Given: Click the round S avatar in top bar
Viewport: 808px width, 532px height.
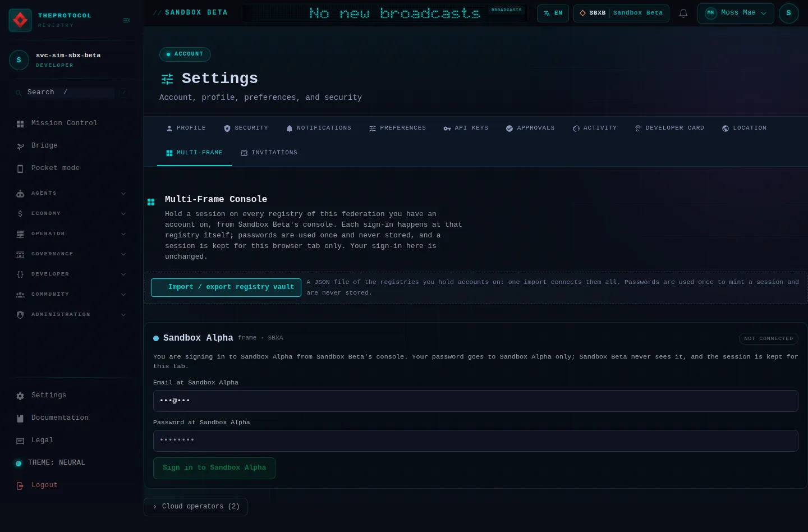Looking at the screenshot, I should [x=788, y=13].
